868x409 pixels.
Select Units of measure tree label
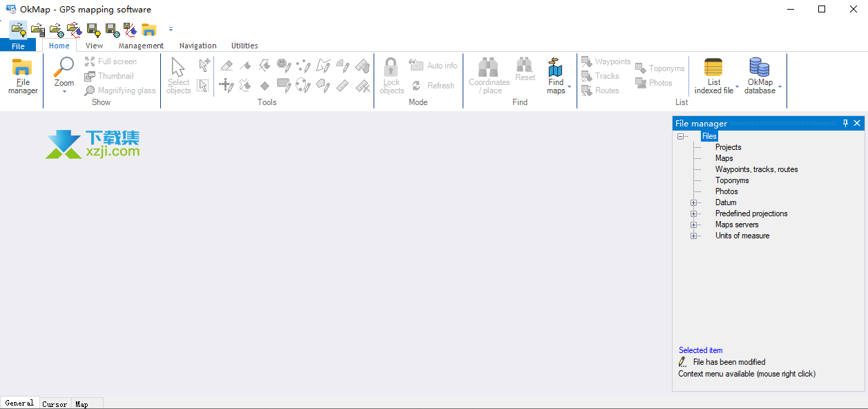click(x=742, y=236)
